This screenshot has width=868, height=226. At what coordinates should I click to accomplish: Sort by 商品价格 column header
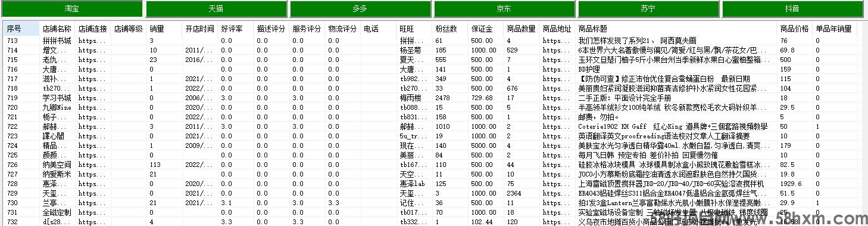click(795, 29)
